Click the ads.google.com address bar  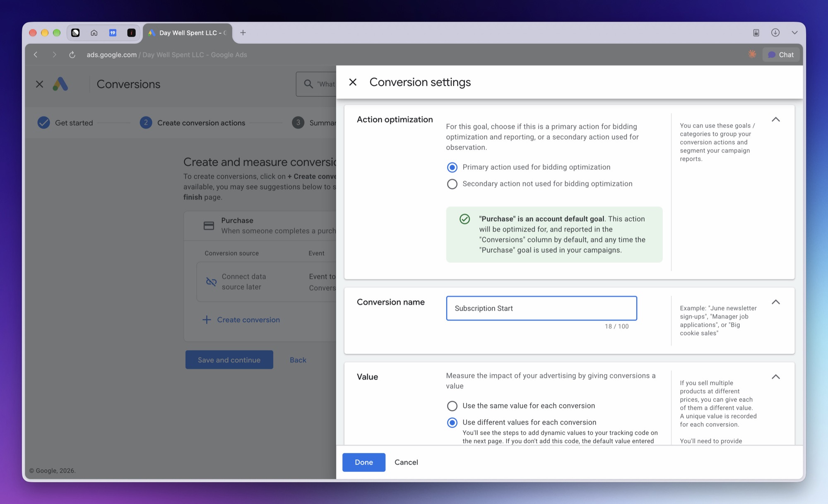pos(166,55)
